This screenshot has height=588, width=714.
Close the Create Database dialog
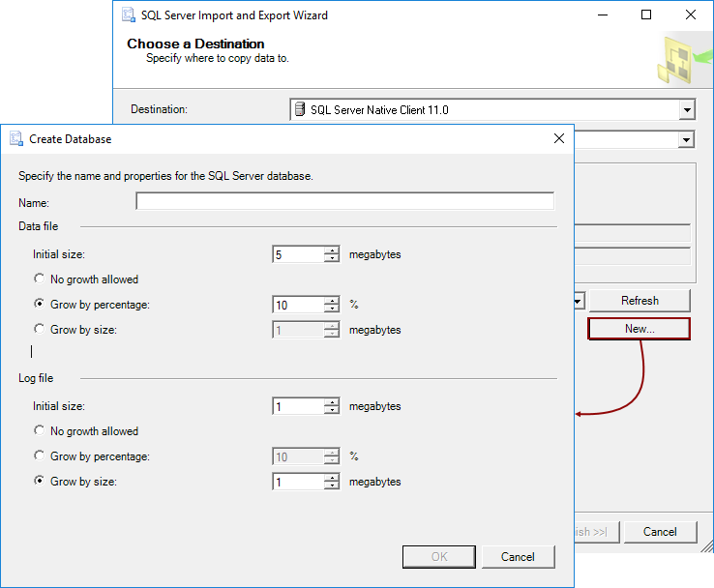pos(559,138)
